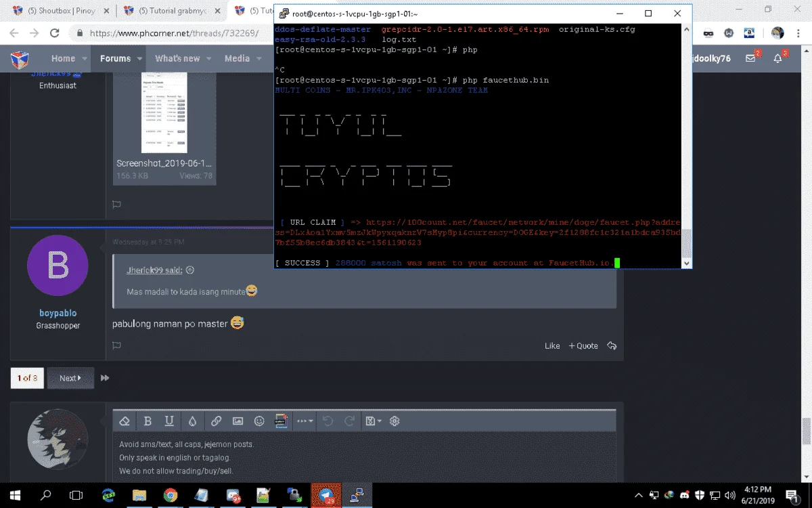Open the Home navigation item

63,59
